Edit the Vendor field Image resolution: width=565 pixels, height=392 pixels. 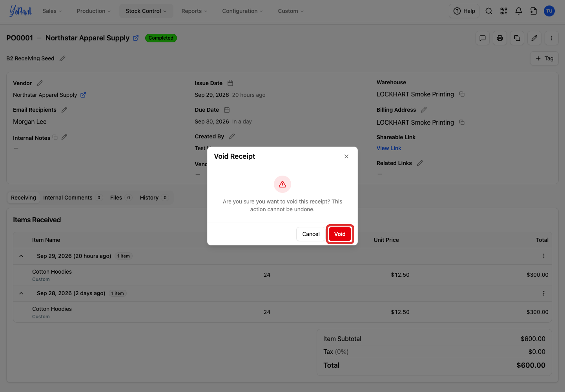pos(40,83)
